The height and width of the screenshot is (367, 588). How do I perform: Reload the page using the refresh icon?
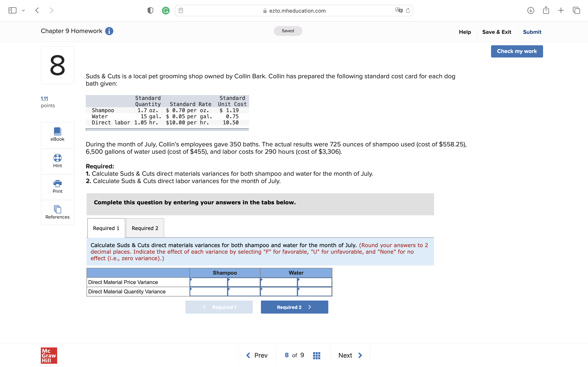point(408,10)
